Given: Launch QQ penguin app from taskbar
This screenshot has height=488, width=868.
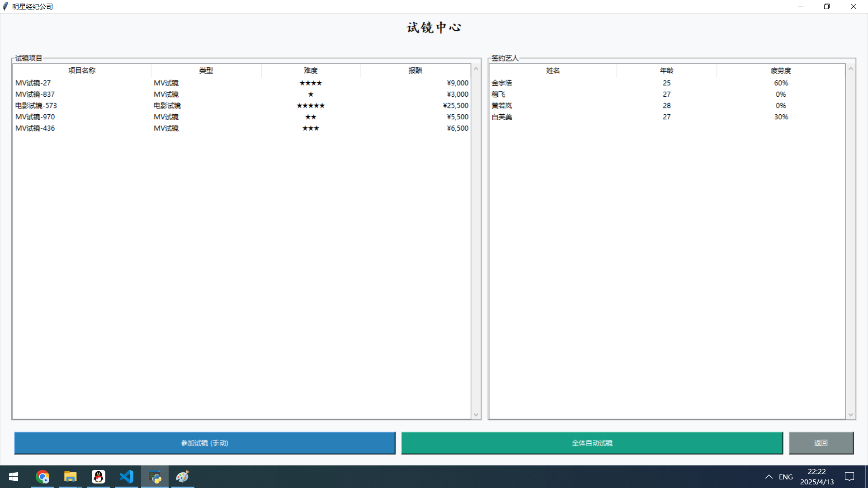Looking at the screenshot, I should tap(99, 477).
